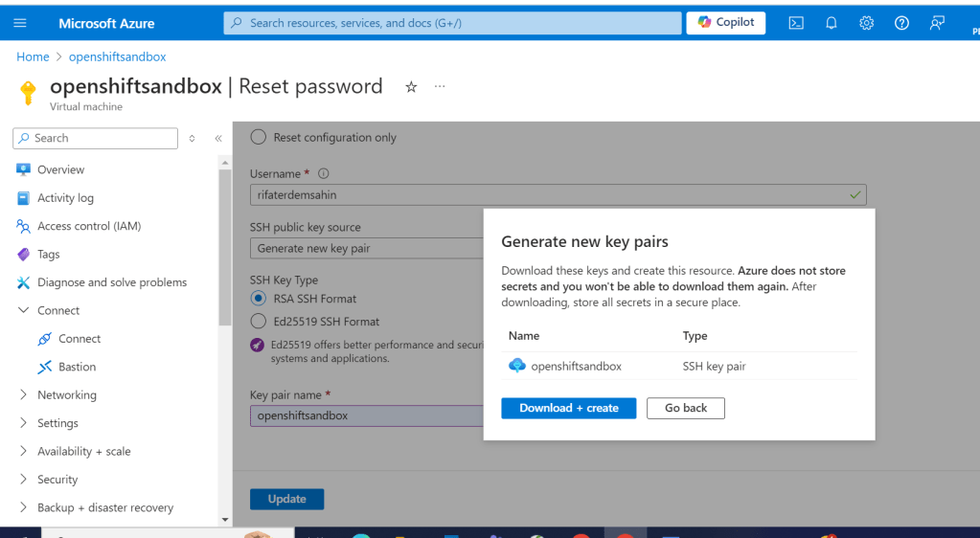Click the purple Tags icon

23,255
